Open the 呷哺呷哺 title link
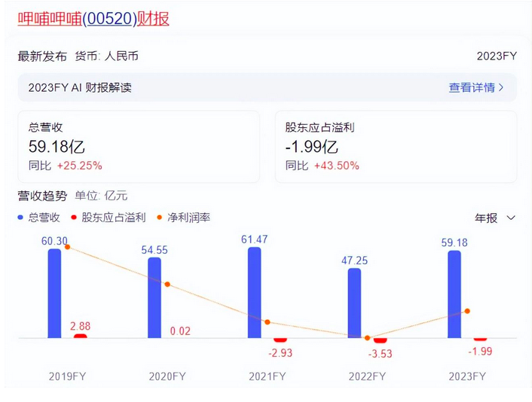Screen dimensions: 532x402 (x=50, y=19)
